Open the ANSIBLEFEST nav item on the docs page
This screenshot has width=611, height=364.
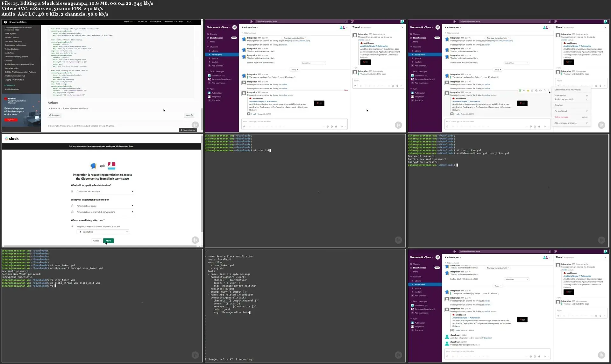(129, 22)
